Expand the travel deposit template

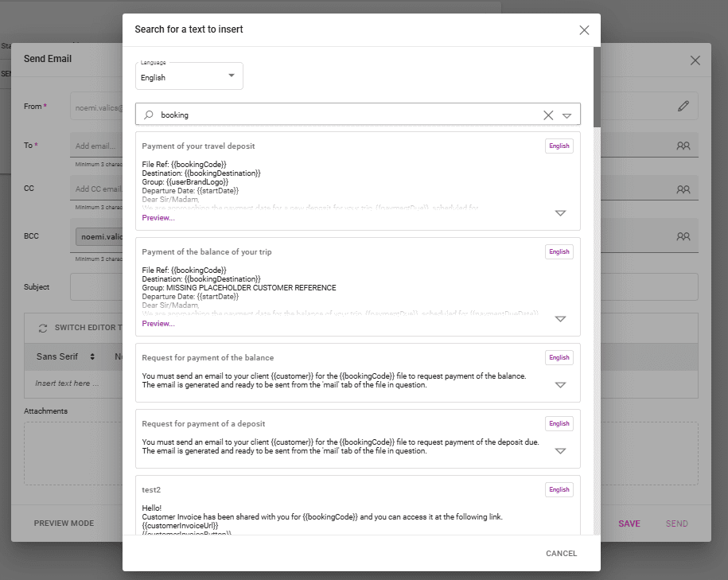pos(560,213)
